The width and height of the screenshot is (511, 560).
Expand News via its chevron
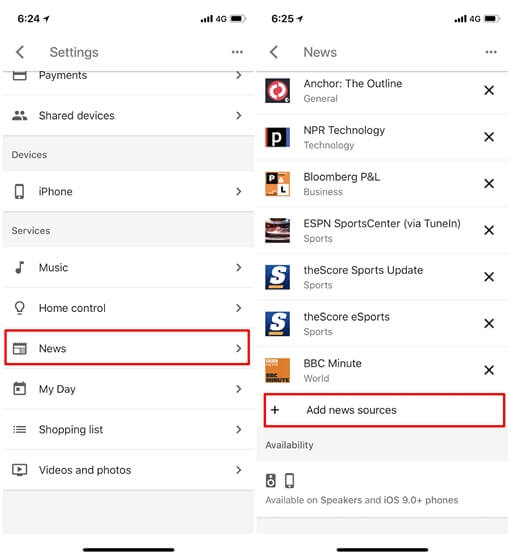click(239, 348)
